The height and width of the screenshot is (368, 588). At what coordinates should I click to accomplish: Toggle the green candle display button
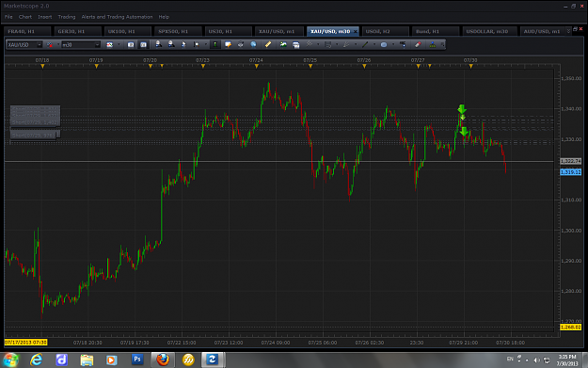(x=215, y=44)
